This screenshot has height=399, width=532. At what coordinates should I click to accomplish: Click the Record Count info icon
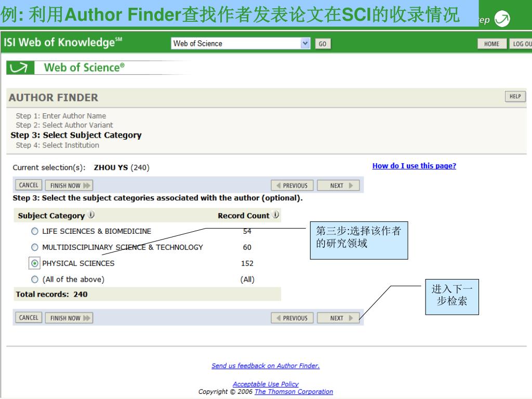[276, 215]
